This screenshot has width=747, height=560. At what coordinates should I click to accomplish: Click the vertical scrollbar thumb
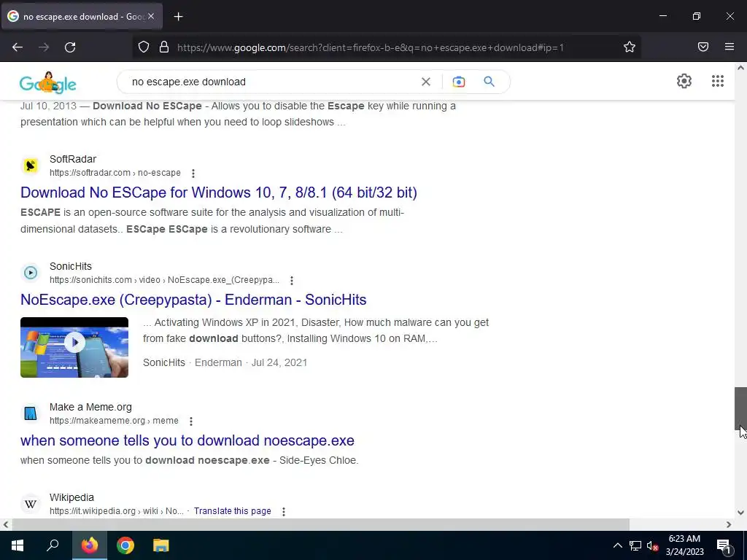click(740, 408)
